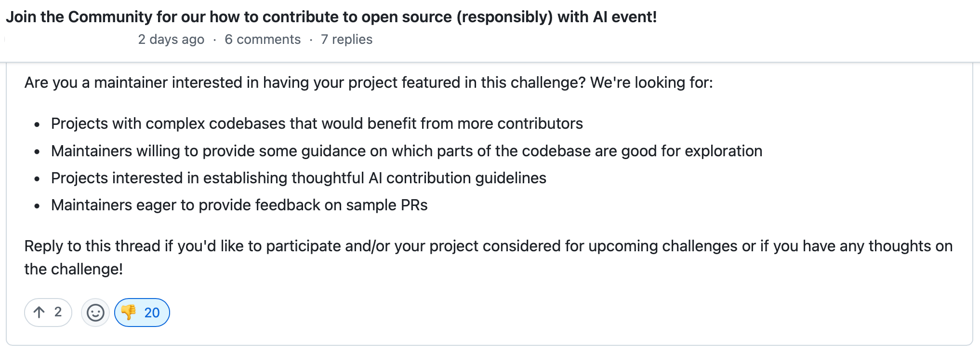This screenshot has width=980, height=354.
Task: Click the '7 replies' text
Action: tap(346, 40)
